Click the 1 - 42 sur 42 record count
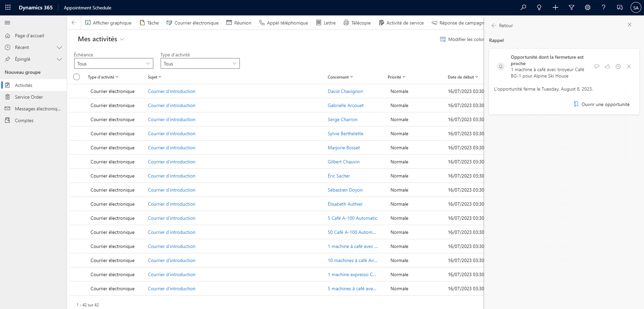The height and width of the screenshot is (309, 644). pyautogui.click(x=88, y=305)
